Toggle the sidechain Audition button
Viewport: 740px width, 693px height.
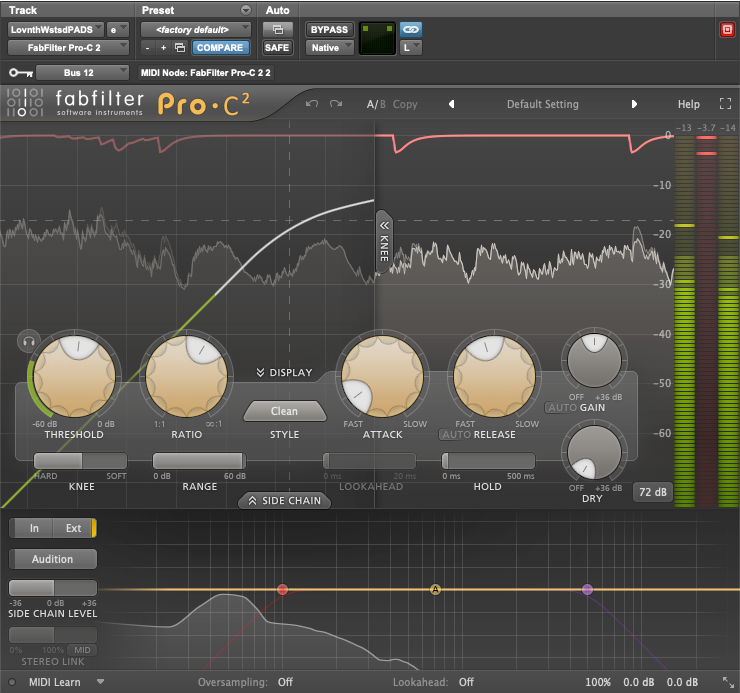tap(52, 559)
